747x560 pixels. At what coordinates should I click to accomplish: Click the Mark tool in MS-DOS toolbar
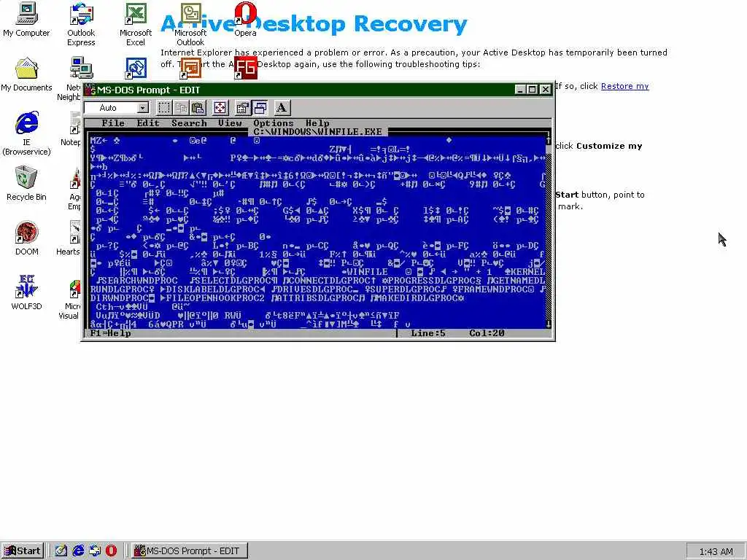point(164,108)
